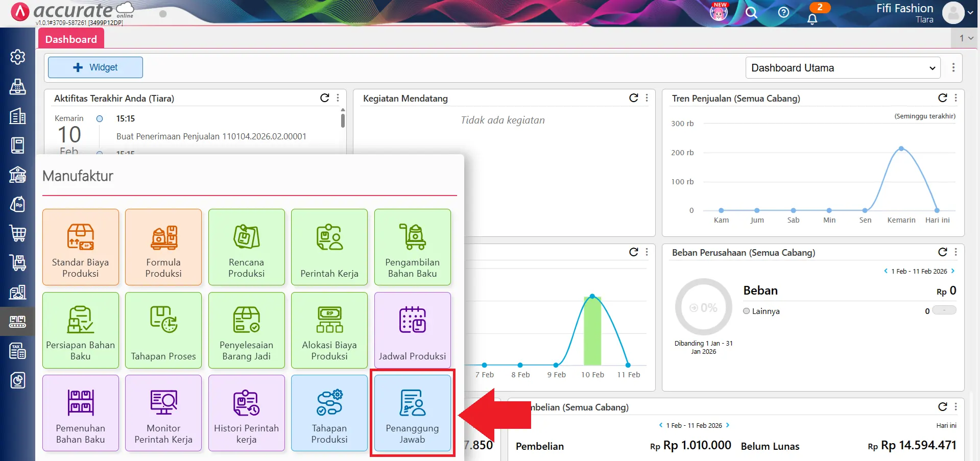Open the tab count dropdown
980x461 pixels.
click(x=966, y=38)
